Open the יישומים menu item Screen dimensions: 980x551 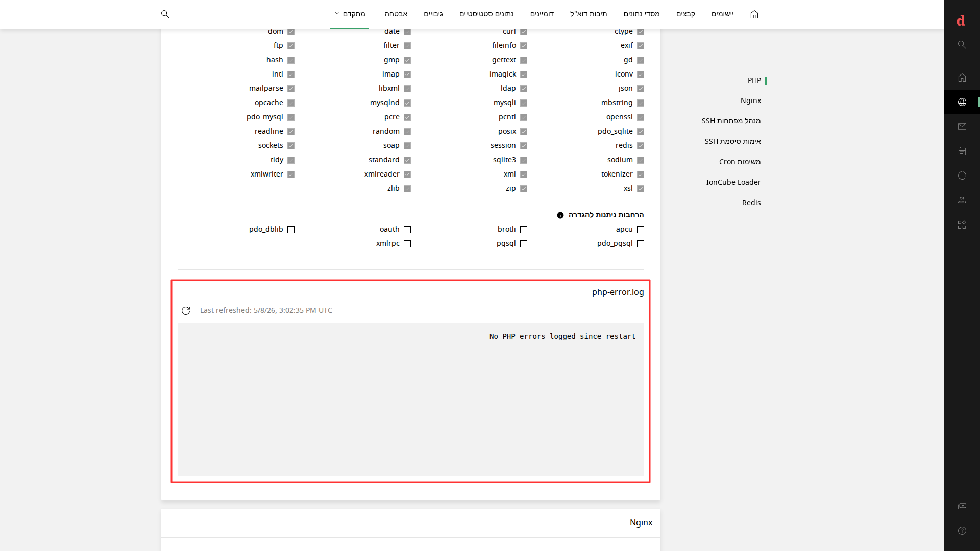tap(722, 14)
